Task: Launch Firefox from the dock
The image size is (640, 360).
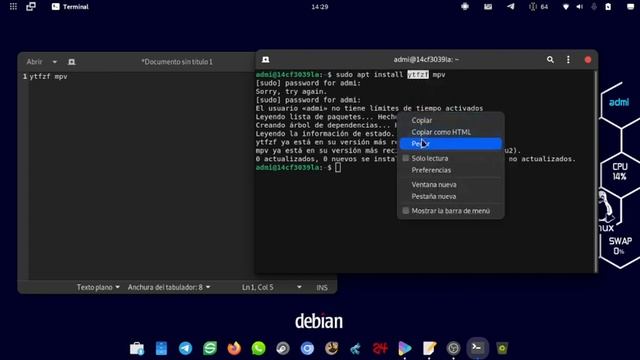Action: tap(234, 348)
